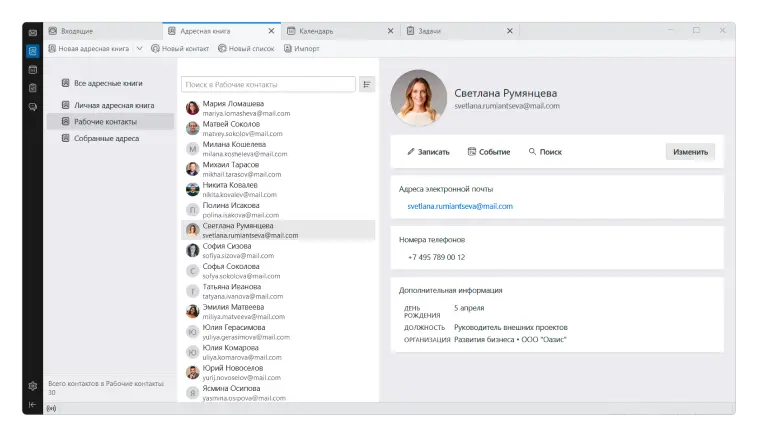Open the Chat icon in left sidebar
Screen dimensions: 758x437
click(32, 107)
